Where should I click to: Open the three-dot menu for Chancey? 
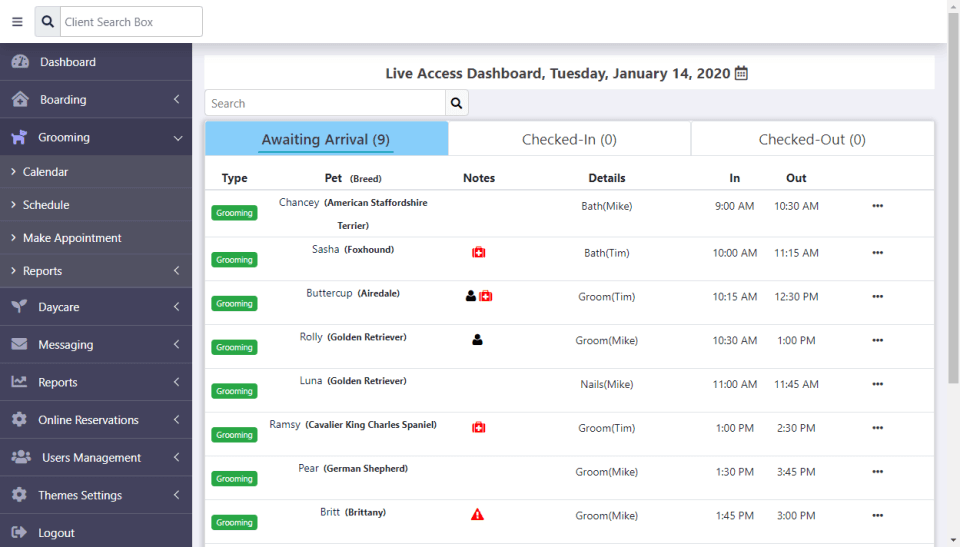(x=877, y=206)
